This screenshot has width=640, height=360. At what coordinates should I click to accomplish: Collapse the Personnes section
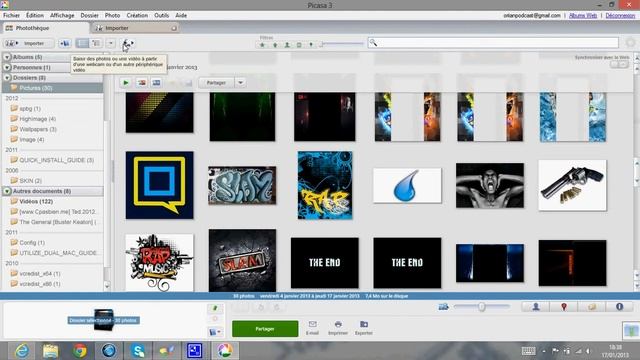pos(7,67)
